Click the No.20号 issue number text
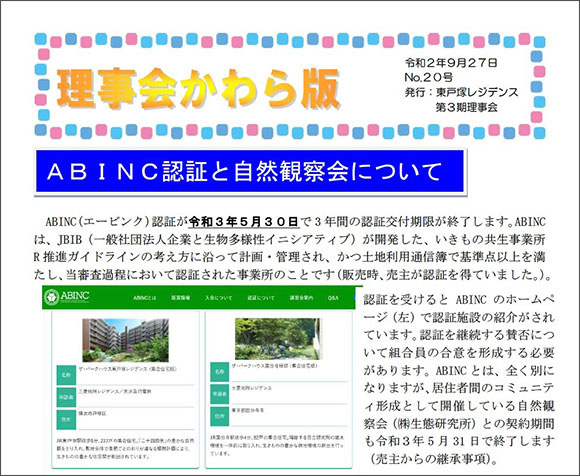The height and width of the screenshot is (476, 580). (429, 77)
